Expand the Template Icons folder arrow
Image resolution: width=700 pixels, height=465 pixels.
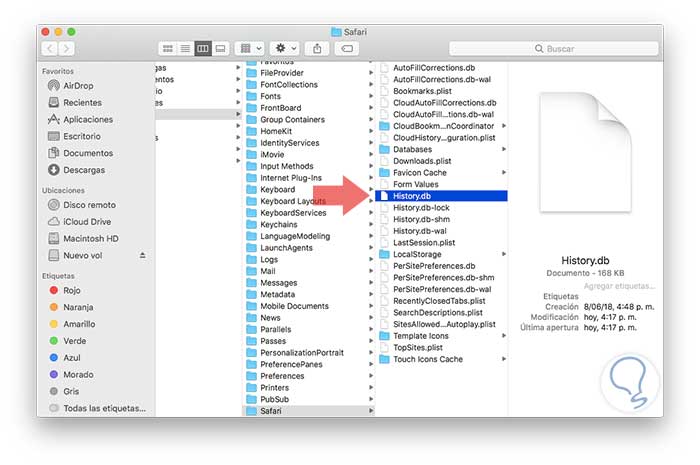pos(504,336)
